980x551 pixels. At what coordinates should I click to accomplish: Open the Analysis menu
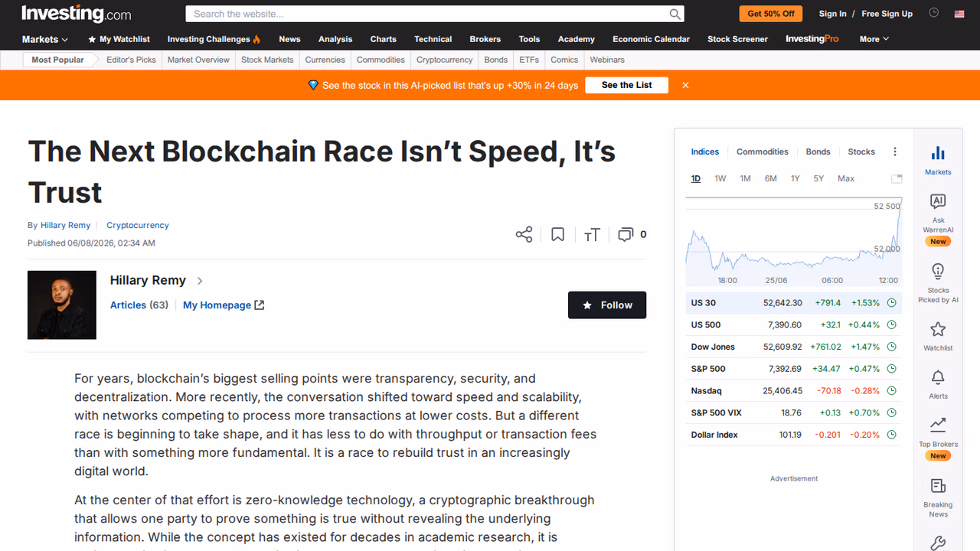coord(335,39)
